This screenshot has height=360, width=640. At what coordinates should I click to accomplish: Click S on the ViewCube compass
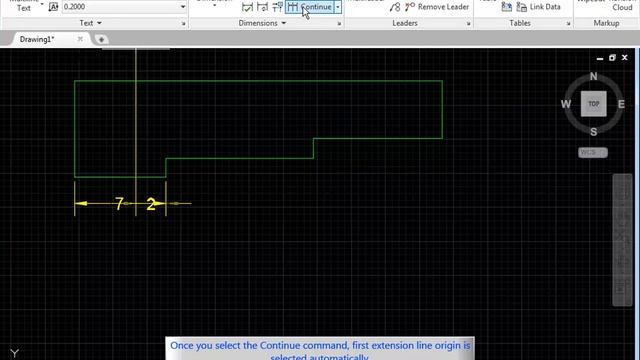[x=593, y=132]
